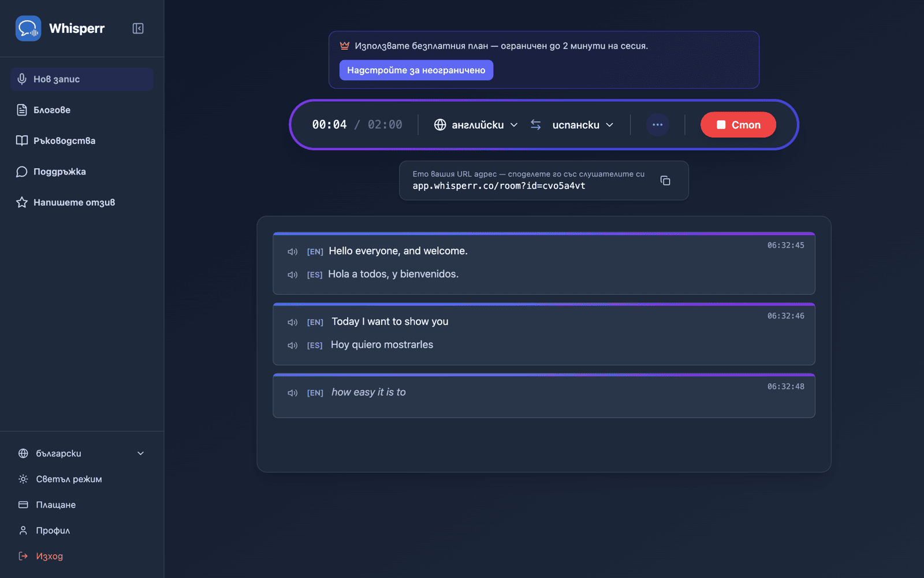The image size is (924, 578).
Task: Click the text 'how easy it is to'
Action: tap(368, 392)
